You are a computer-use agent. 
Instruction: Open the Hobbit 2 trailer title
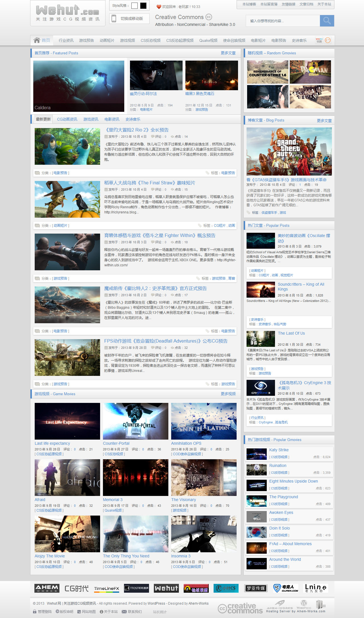point(155,288)
